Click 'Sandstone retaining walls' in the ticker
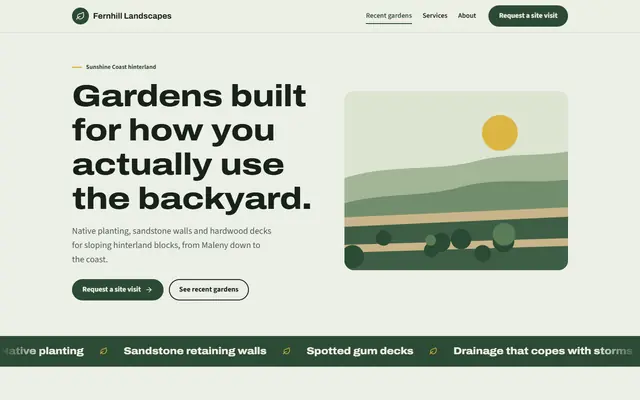Viewport: 640px width, 400px height. (195, 351)
